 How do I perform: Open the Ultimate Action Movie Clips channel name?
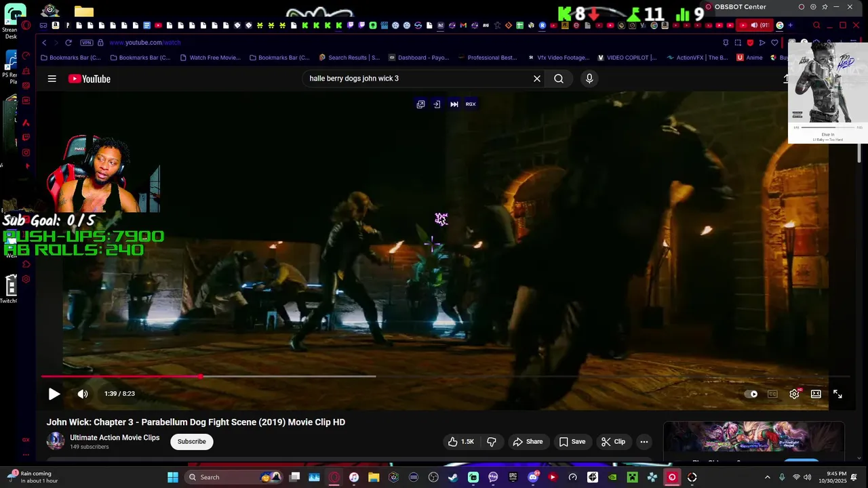(x=115, y=437)
